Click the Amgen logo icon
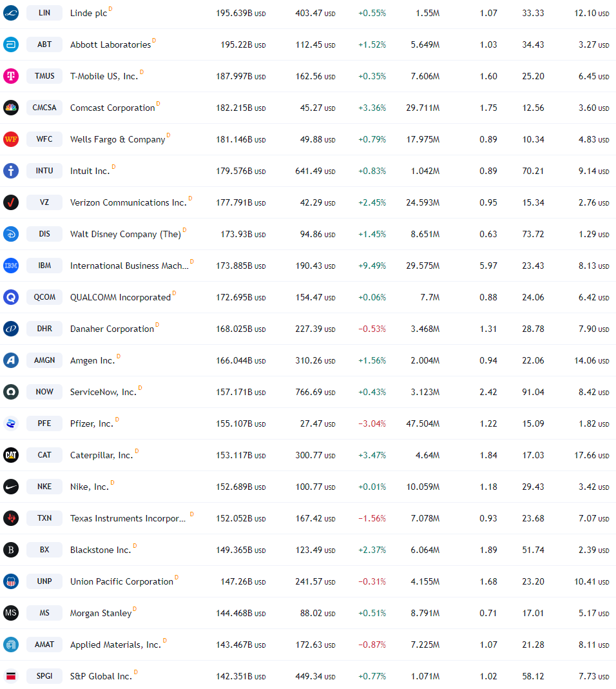616x689 pixels. pos(11,360)
